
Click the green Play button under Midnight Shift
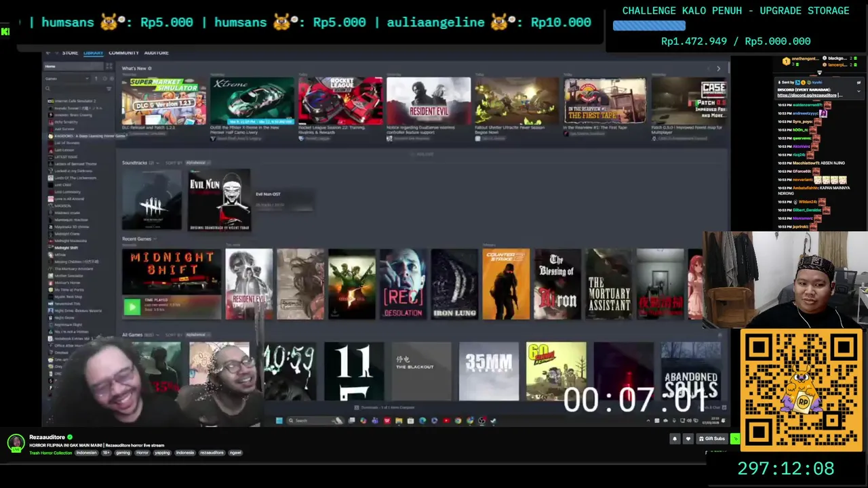click(132, 308)
